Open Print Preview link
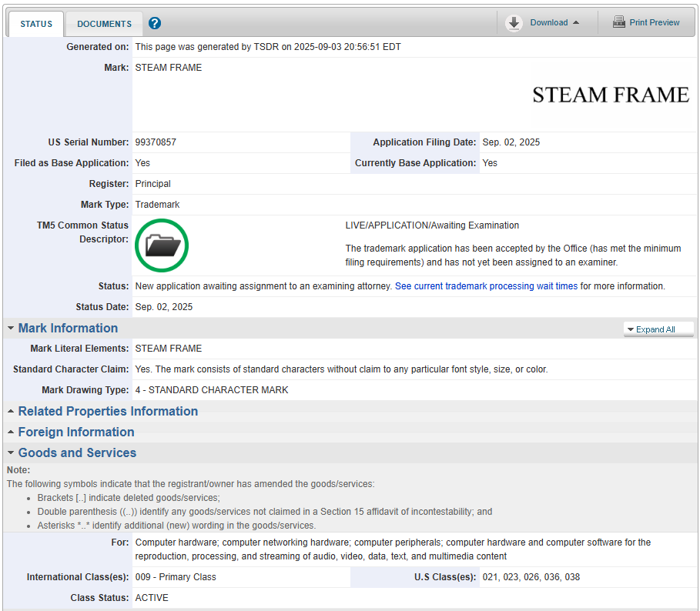Viewport: 700px width, 611px height. 654,22
